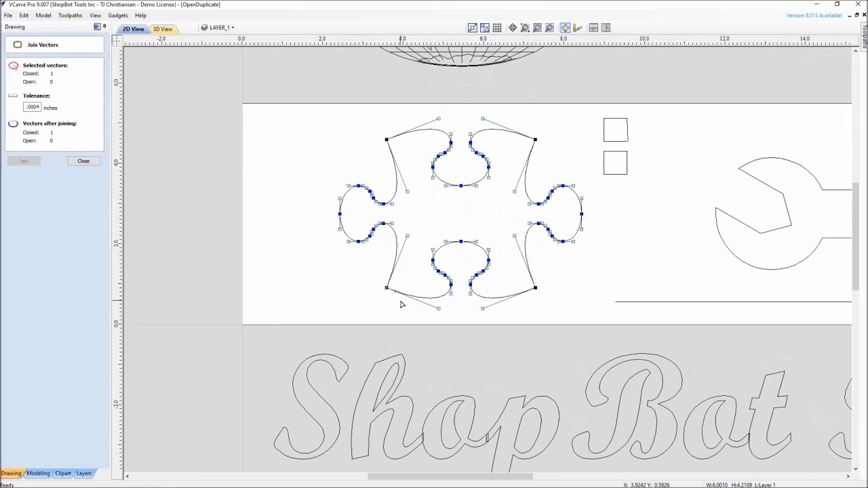Select the Modeling tab at panel bottom
Screen dimensions: 868x488
pos(38,473)
